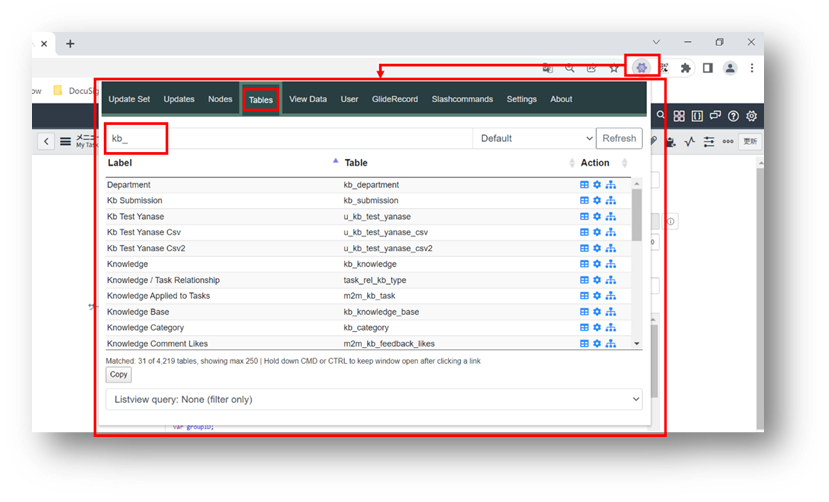The image size is (829, 502).
Task: Open list view for kb_department
Action: pyautogui.click(x=584, y=184)
